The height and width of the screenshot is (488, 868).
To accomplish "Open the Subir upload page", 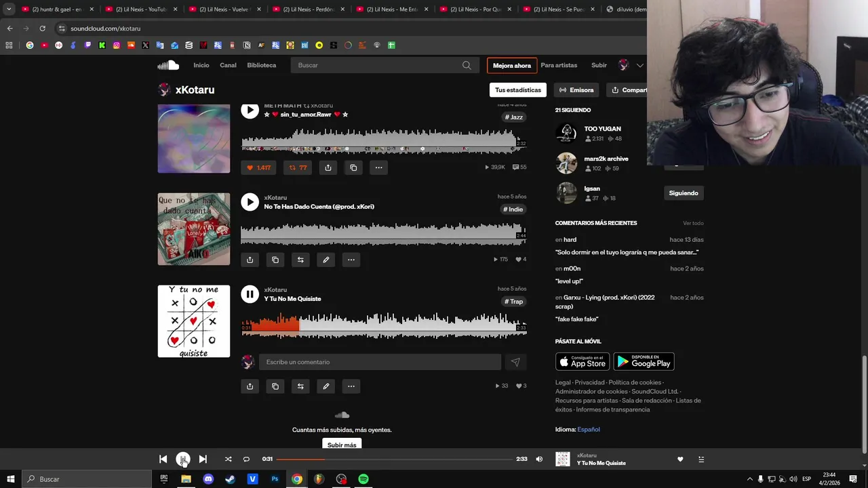I will point(599,65).
